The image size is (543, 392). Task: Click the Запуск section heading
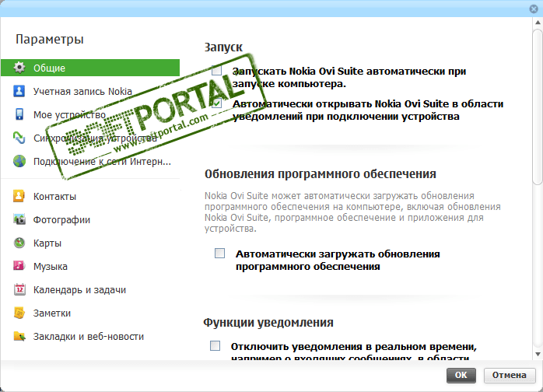click(223, 47)
